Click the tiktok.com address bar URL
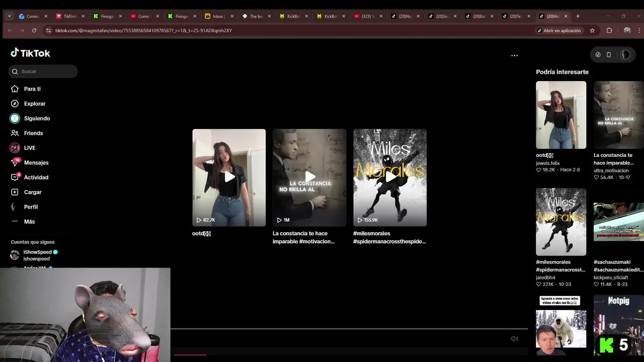The height and width of the screenshot is (362, 644). 143,31
